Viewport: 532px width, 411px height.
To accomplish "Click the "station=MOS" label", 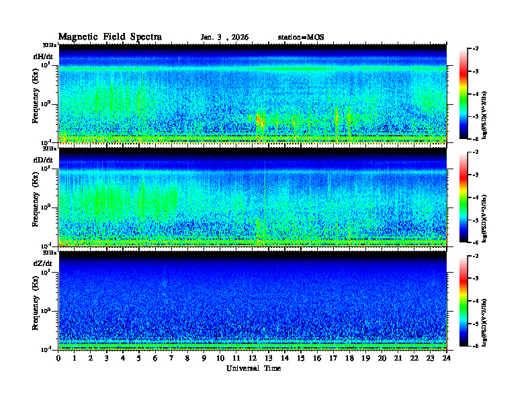I will [301, 38].
